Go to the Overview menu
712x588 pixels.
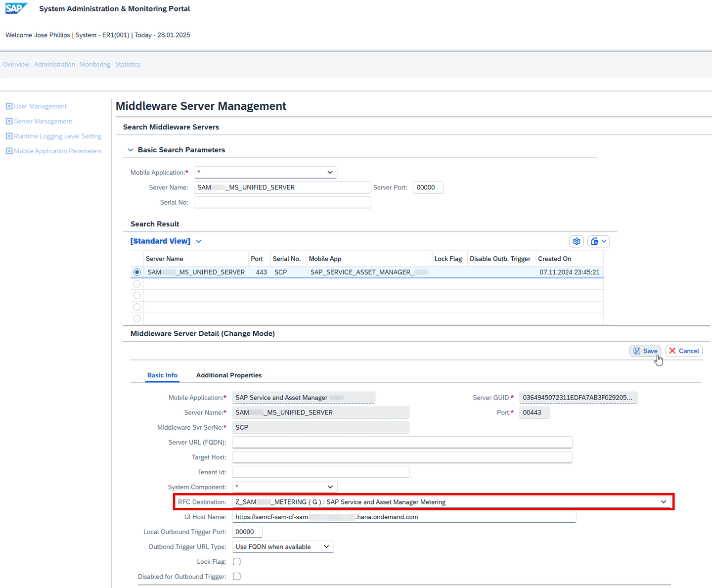tap(16, 64)
